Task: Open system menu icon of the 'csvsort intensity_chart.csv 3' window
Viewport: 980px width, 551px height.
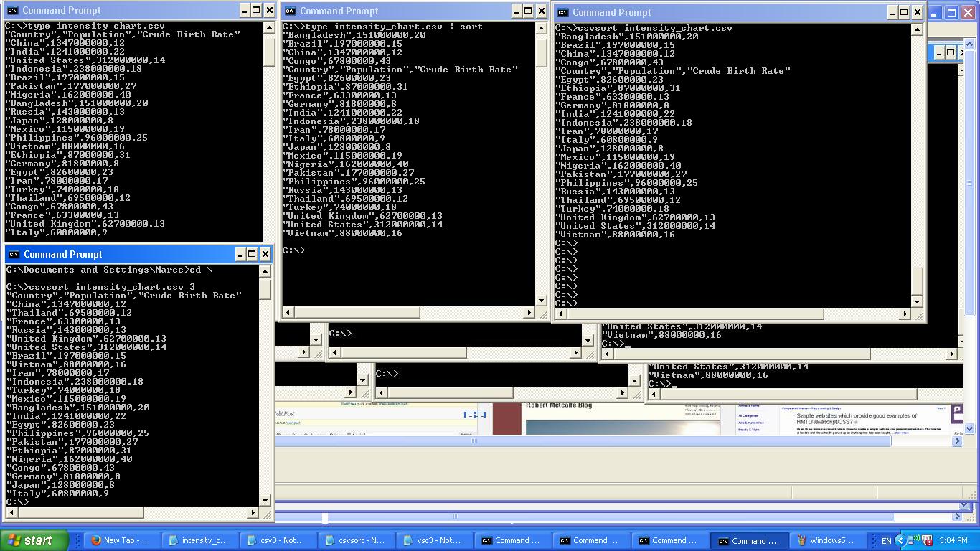Action: (x=14, y=254)
